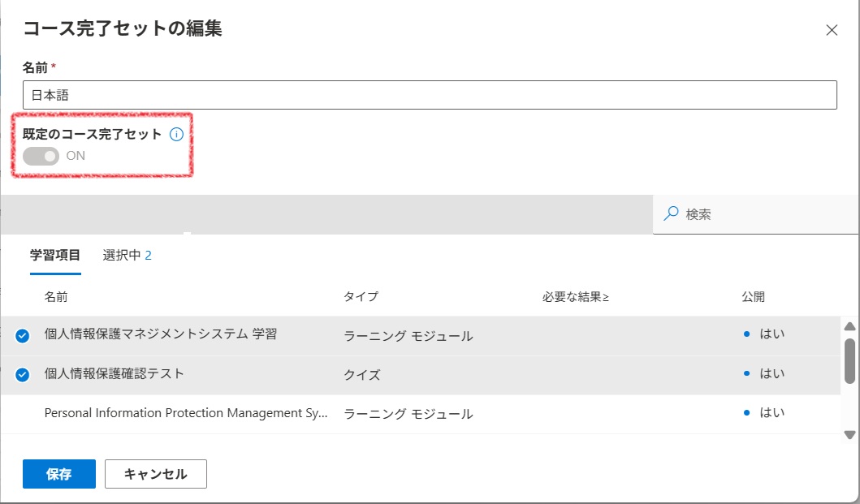860x504 pixels.
Task: Click 個人情報保護マネジメントシステム 学習 item name
Action: click(x=161, y=334)
